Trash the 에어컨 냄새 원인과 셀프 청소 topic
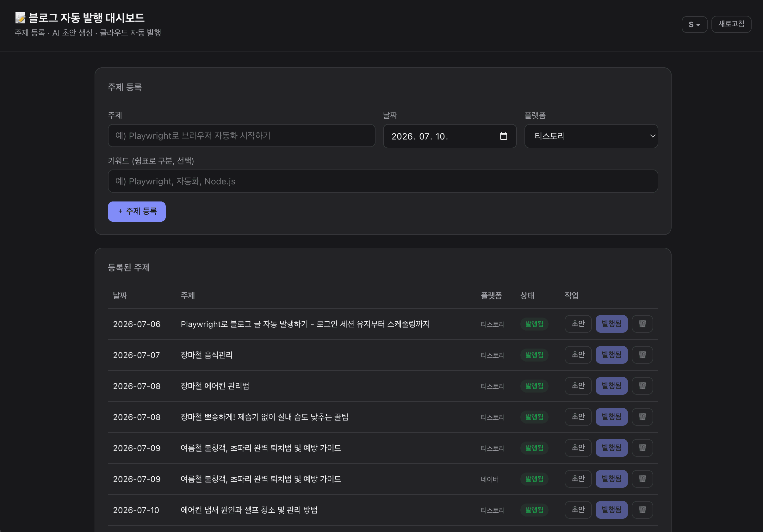The width and height of the screenshot is (763, 532). [x=642, y=510]
